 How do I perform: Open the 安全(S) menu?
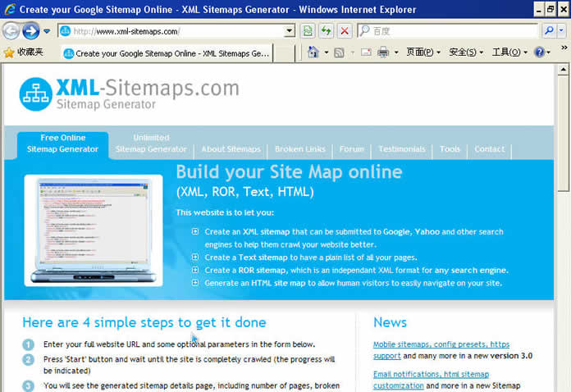click(x=466, y=52)
